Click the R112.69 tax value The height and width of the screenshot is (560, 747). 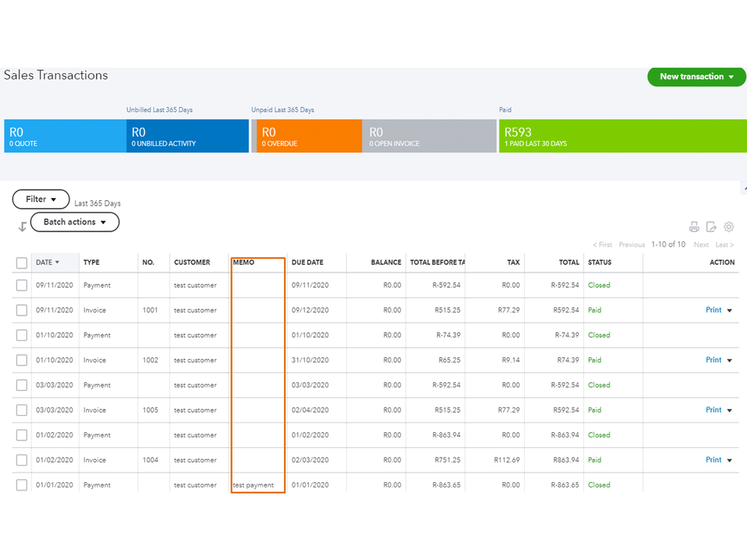[x=506, y=460]
